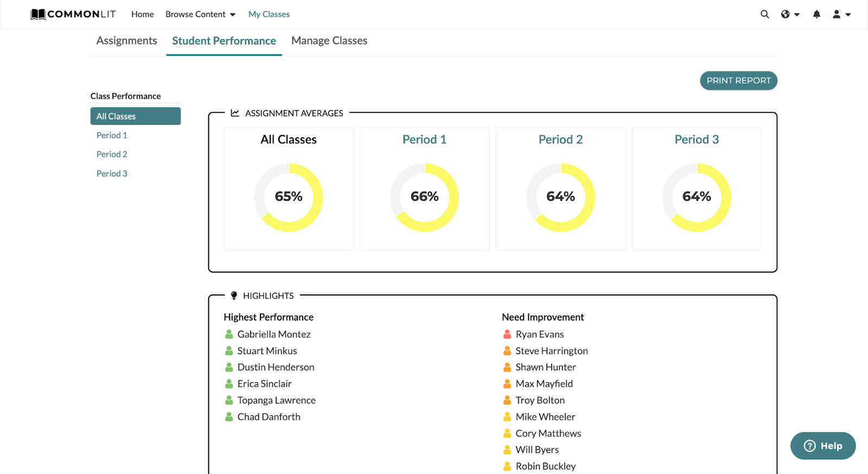Switch to the Assignments tab
This screenshot has height=474, width=868.
pos(127,41)
